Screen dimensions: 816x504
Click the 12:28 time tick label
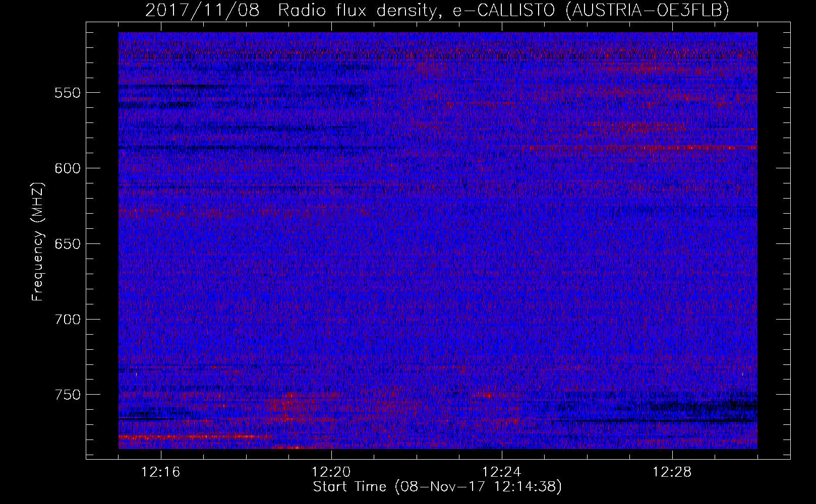[672, 472]
